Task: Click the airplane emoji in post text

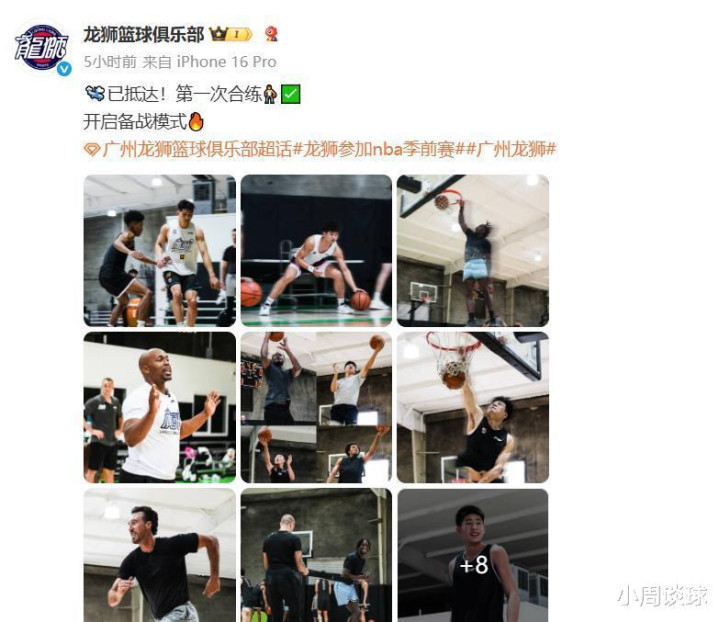Action: click(x=95, y=94)
